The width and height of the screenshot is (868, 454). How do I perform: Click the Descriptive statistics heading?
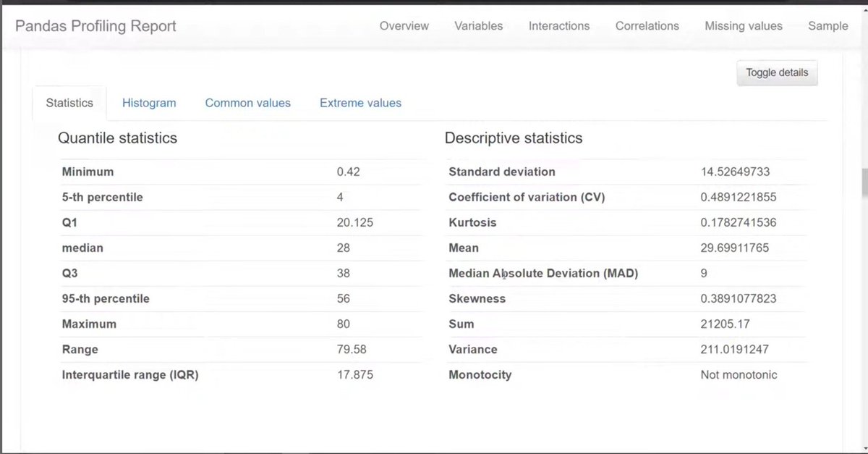(x=513, y=138)
